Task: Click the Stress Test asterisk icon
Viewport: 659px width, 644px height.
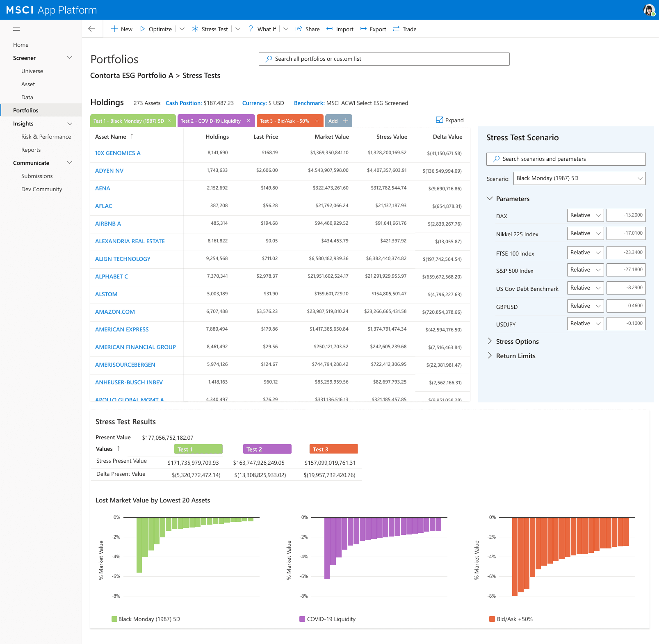Action: pos(195,29)
